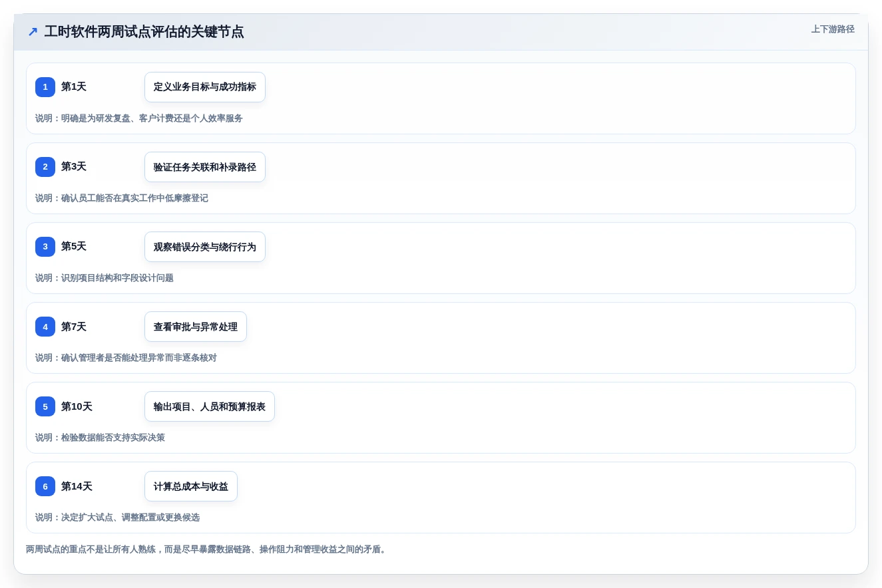Click the 定义业务目标与成功指标 box
Image resolution: width=882 pixels, height=588 pixels.
205,87
